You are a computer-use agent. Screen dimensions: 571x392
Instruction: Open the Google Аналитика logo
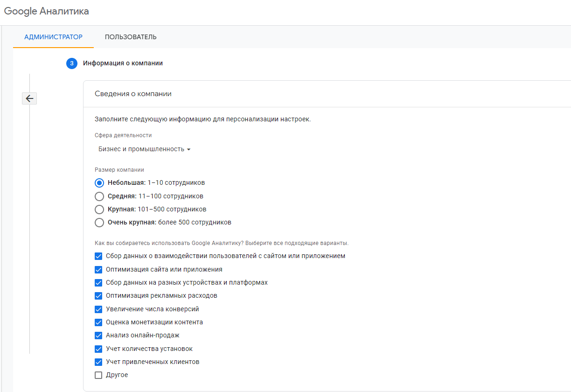(47, 11)
